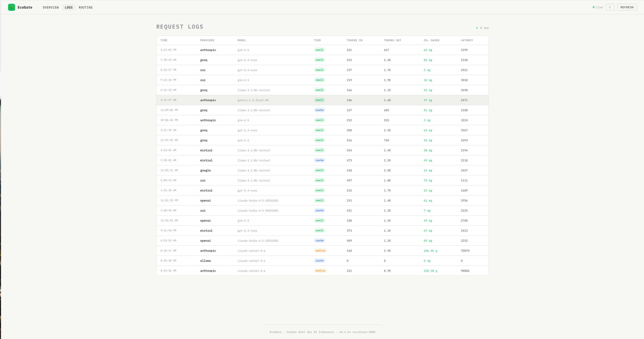The image size is (644, 339).
Task: Click the EcoGate brand name link
Action: point(25,7)
